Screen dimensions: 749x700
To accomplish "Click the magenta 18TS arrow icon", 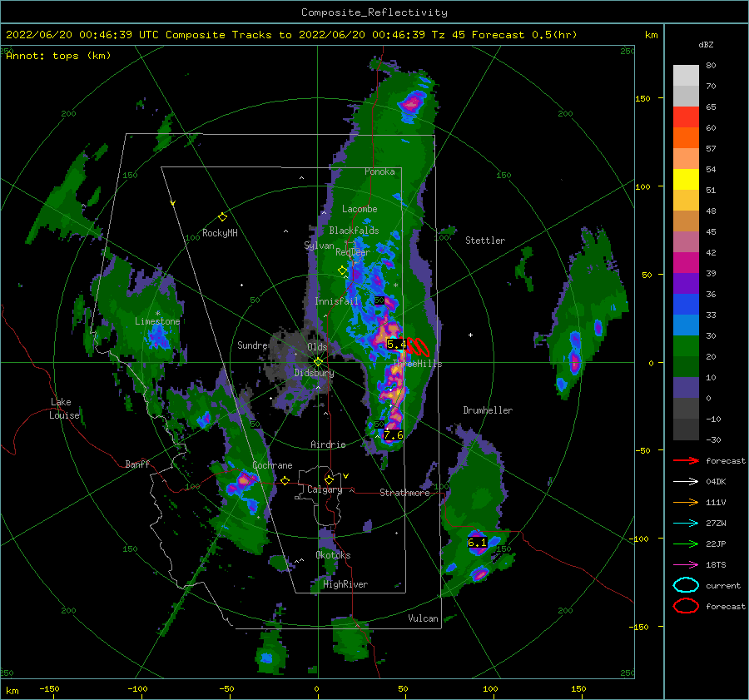I will click(686, 565).
